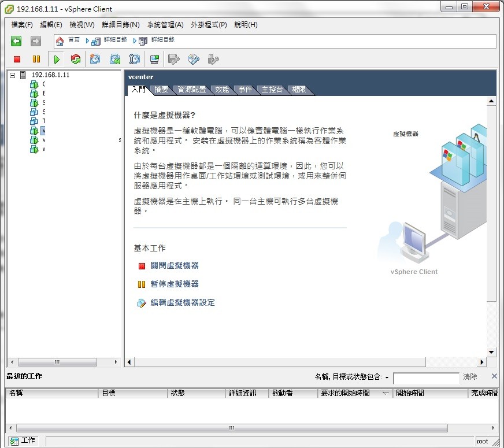Switch to the 權限 tab
The image size is (504, 448).
point(299,90)
